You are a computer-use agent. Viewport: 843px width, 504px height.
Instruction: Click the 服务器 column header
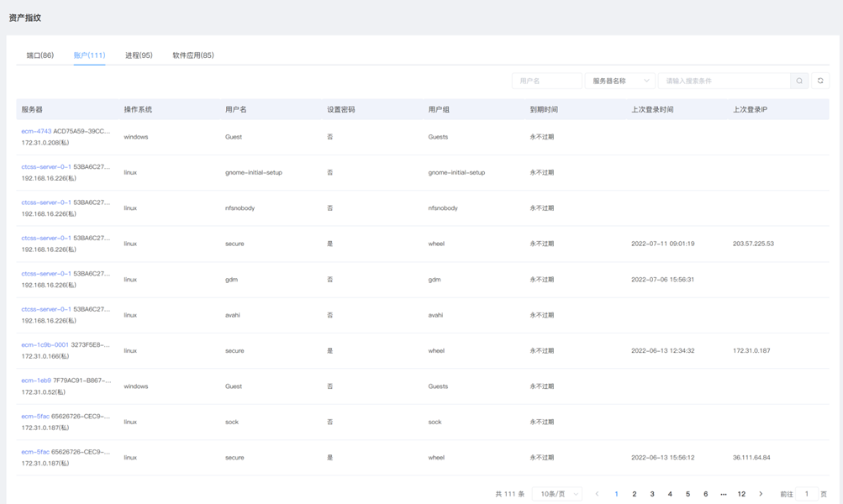(x=32, y=109)
